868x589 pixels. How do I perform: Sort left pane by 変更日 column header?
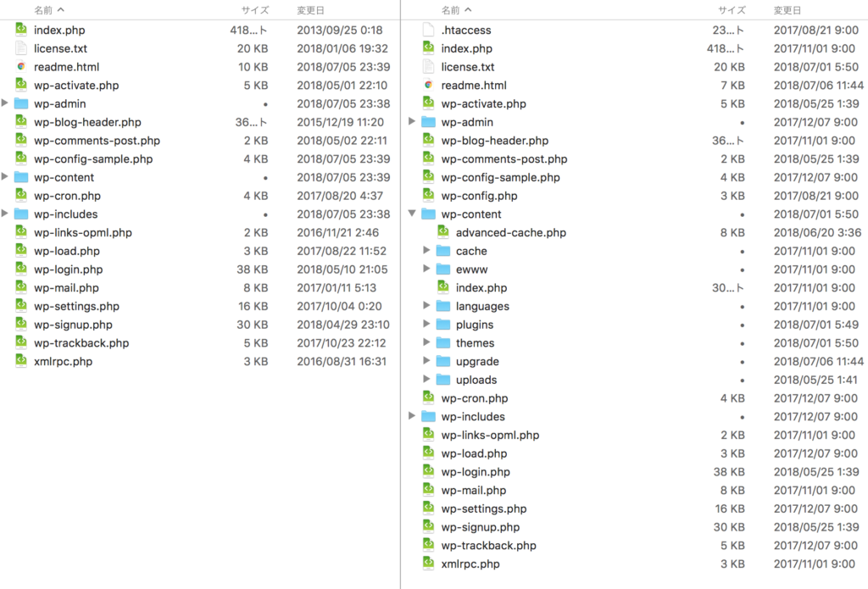(x=310, y=10)
